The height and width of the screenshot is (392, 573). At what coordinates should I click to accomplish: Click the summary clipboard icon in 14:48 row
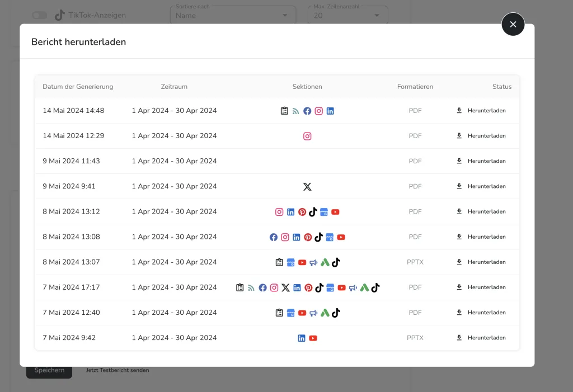(x=284, y=111)
